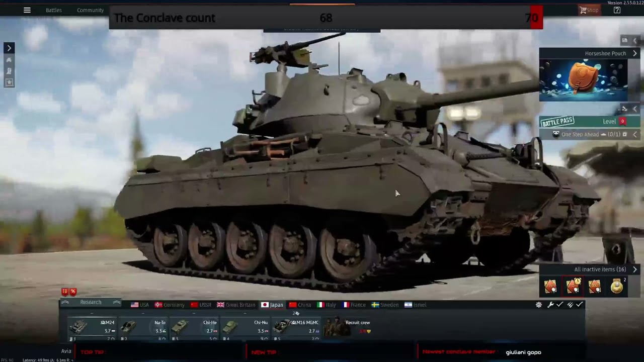Click the auto-repair wrench icon
The height and width of the screenshot is (362, 644).
(x=550, y=305)
